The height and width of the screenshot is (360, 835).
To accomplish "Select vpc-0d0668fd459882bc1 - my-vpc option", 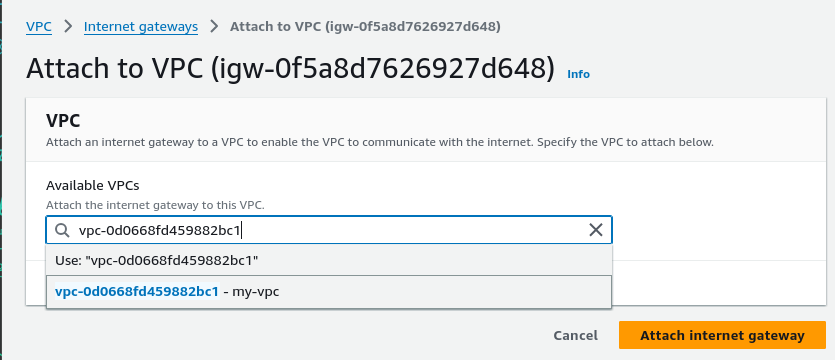I will 329,292.
